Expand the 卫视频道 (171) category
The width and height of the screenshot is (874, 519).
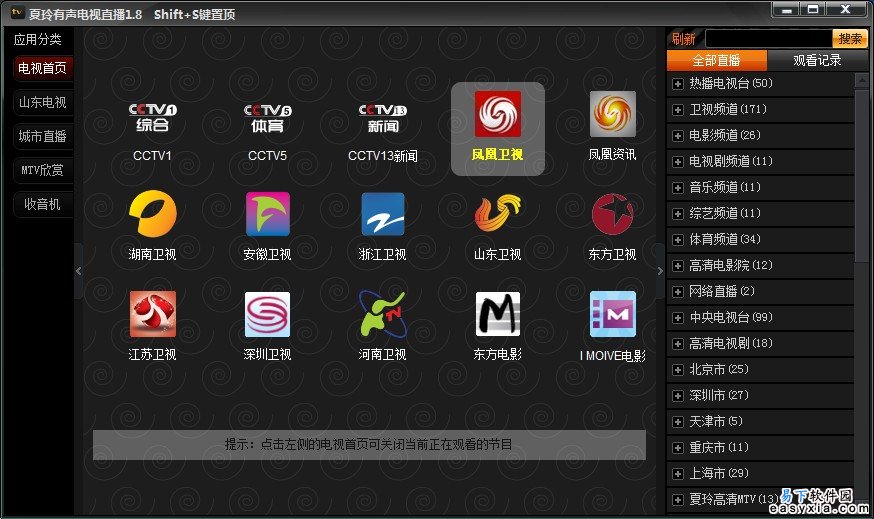click(677, 110)
